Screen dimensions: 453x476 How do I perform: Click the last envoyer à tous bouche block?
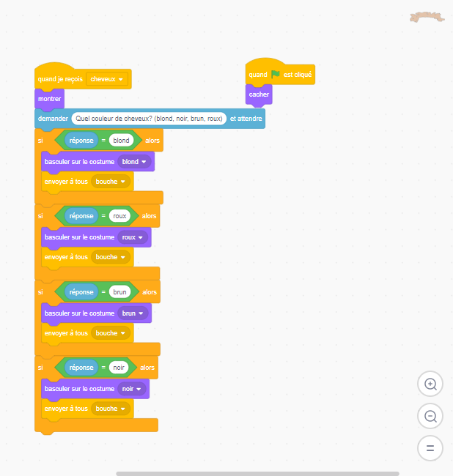pos(87,409)
